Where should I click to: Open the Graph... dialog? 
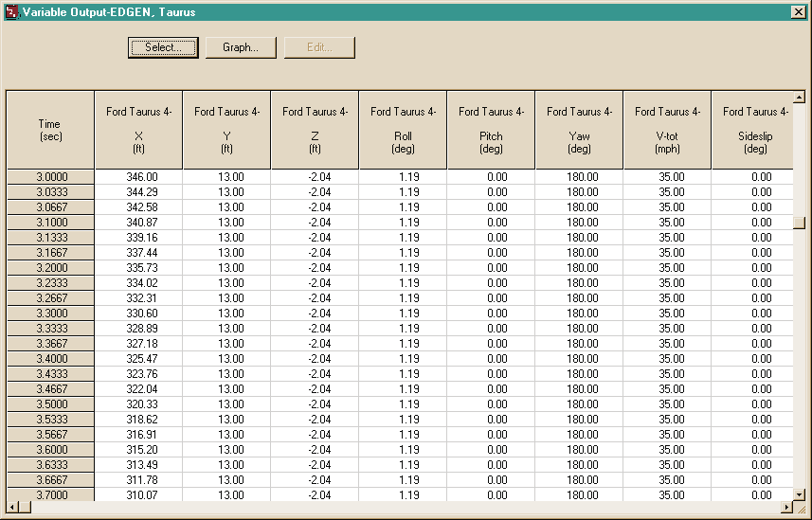241,47
